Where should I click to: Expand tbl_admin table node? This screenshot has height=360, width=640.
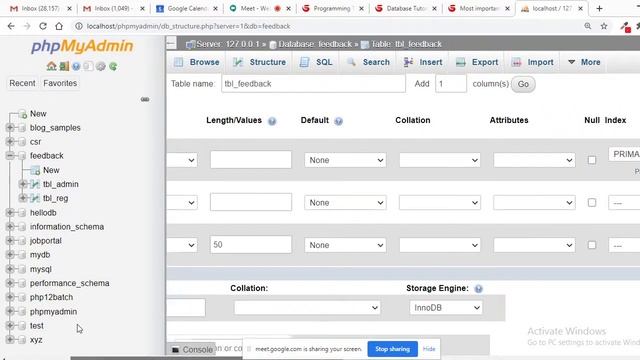tap(23, 184)
